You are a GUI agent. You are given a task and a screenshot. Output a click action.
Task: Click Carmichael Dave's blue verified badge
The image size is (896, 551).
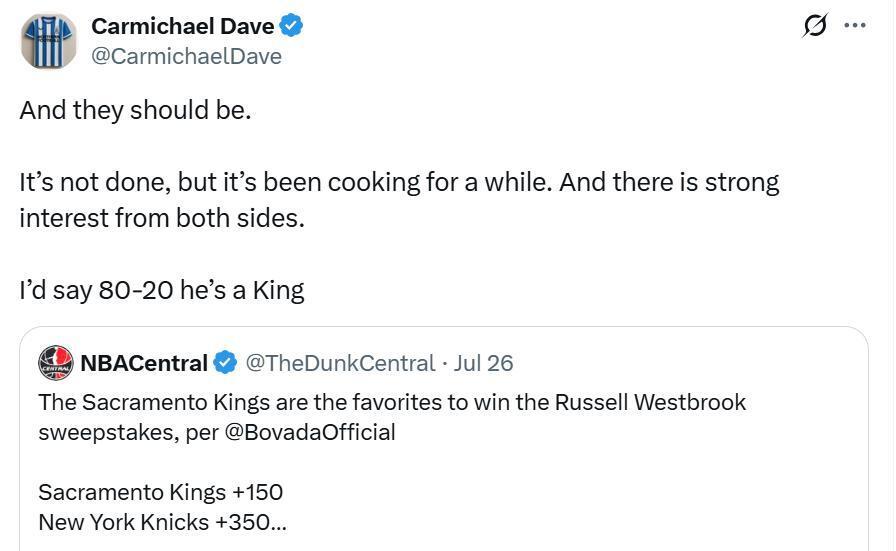[291, 26]
